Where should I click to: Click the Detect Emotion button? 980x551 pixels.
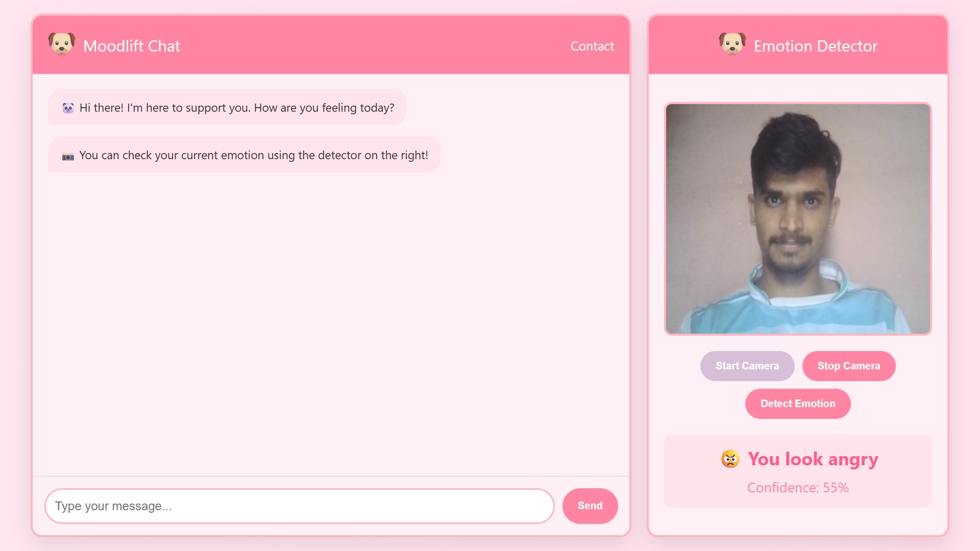click(797, 404)
